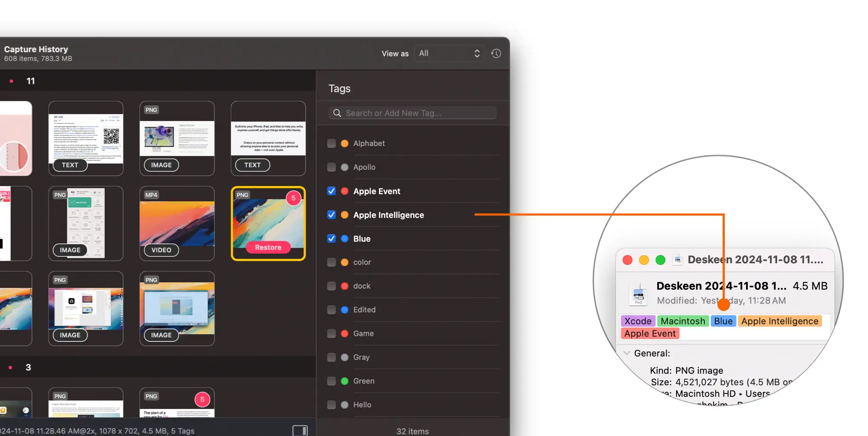Viewport: 868px width, 436px height.
Task: Click IMAGE label on monitor PNG capture
Action: tap(161, 165)
